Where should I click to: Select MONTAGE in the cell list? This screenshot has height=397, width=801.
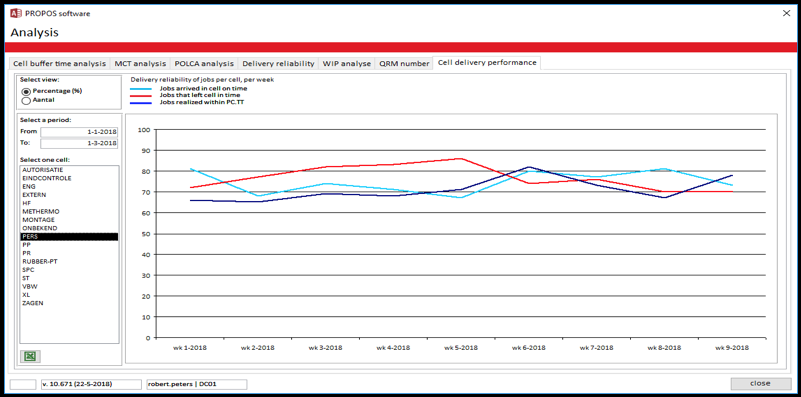coord(69,220)
